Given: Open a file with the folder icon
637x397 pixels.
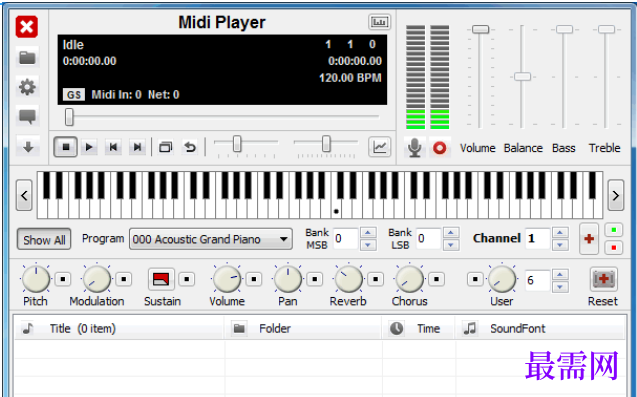Looking at the screenshot, I should pyautogui.click(x=27, y=57).
